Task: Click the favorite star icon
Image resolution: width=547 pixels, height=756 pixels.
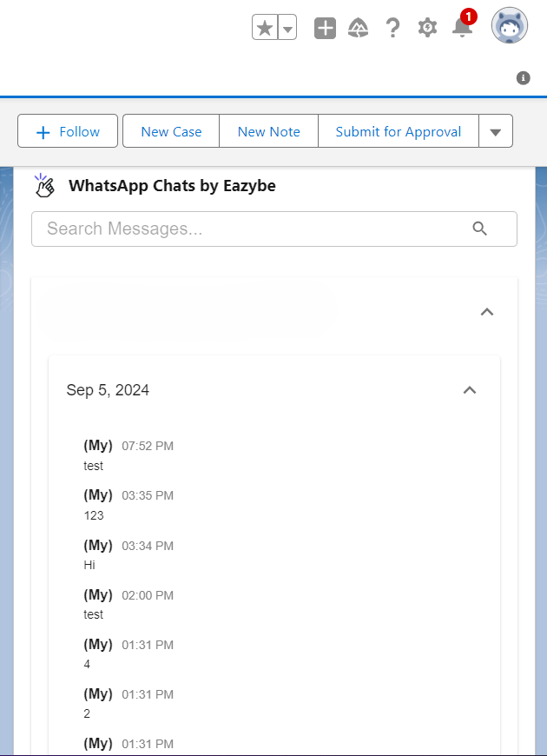Action: (x=264, y=27)
